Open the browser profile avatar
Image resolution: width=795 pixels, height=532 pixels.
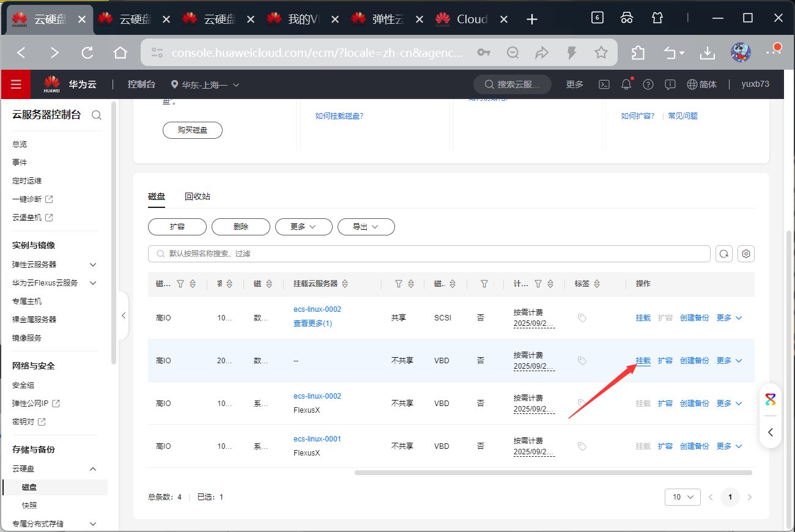[741, 53]
